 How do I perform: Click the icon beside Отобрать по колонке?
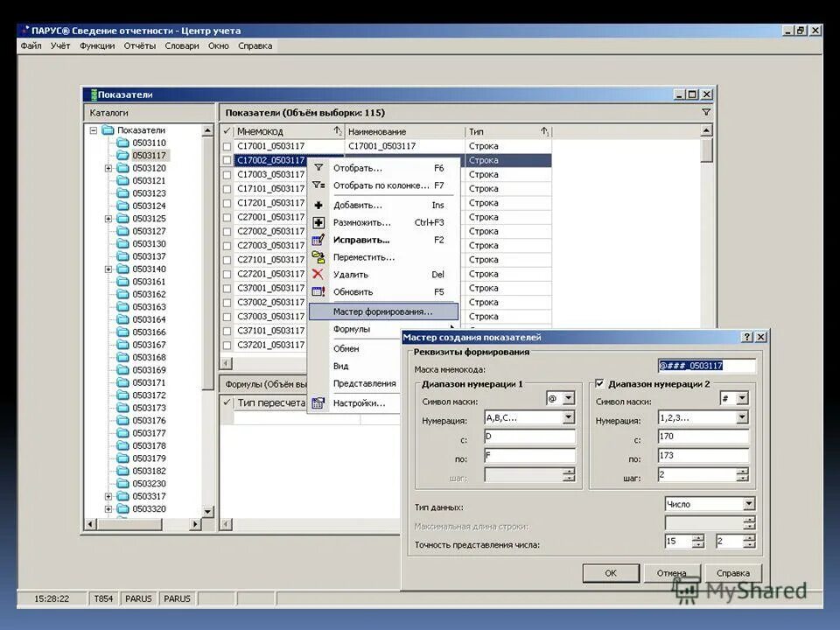tap(318, 185)
